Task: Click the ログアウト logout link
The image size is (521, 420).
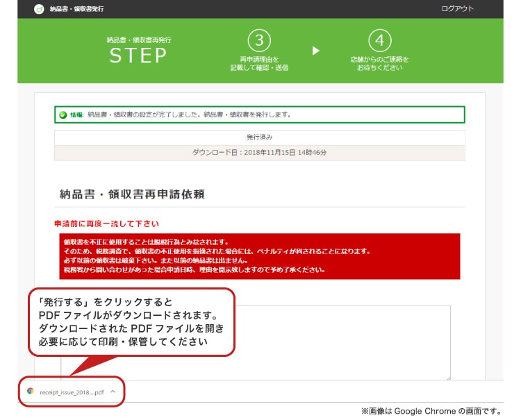Action: (457, 9)
